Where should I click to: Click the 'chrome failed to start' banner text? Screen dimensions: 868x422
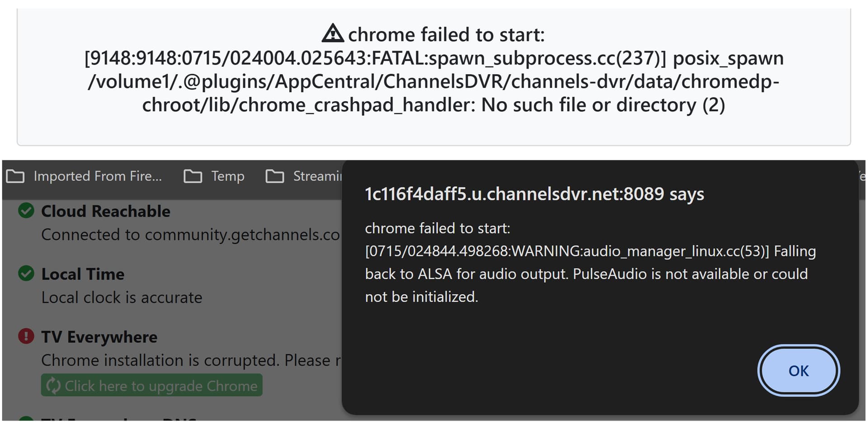(x=434, y=70)
